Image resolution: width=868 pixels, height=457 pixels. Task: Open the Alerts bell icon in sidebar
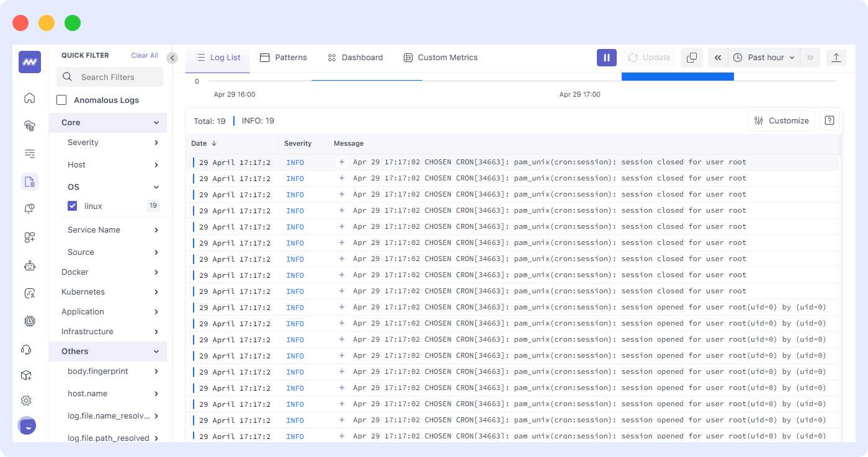29,209
